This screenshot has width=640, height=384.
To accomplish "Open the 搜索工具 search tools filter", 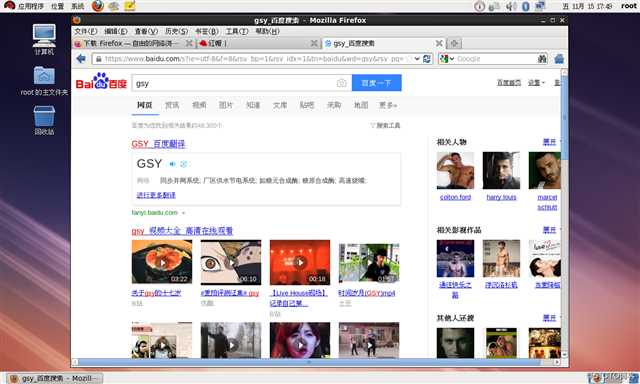I will pyautogui.click(x=385, y=125).
